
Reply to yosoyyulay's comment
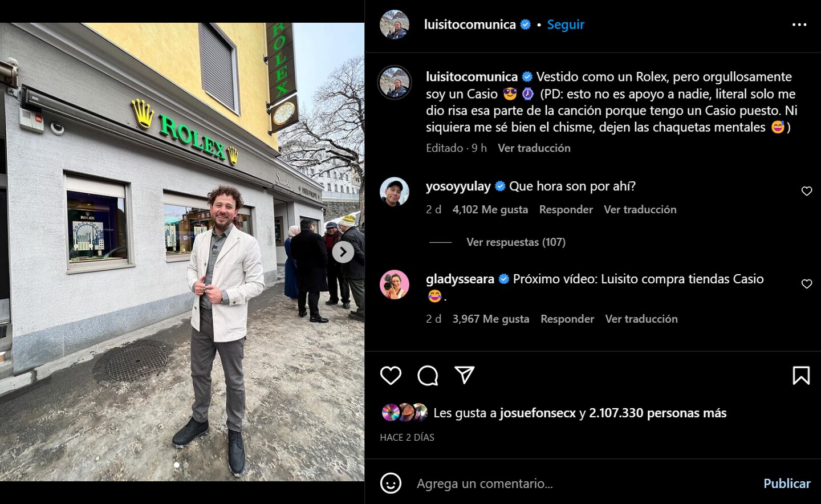pyautogui.click(x=566, y=209)
